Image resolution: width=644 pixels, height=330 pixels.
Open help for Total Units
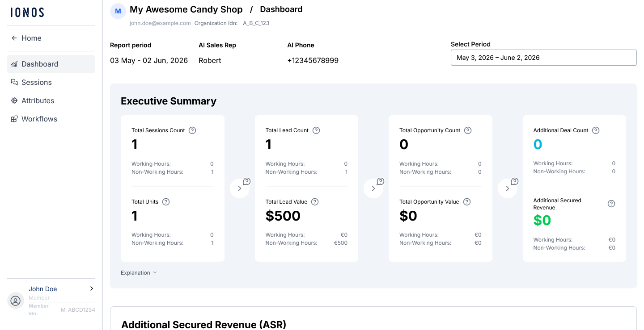pos(166,202)
